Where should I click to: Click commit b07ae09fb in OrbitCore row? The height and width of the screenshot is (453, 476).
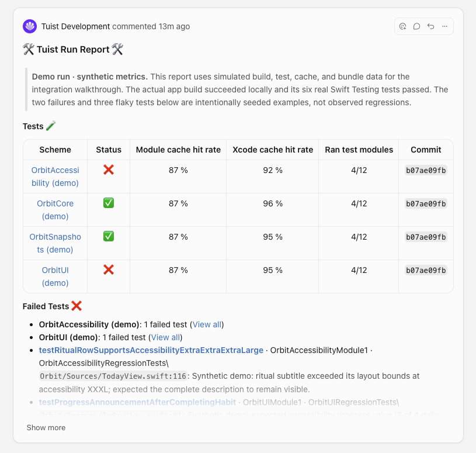pos(426,204)
